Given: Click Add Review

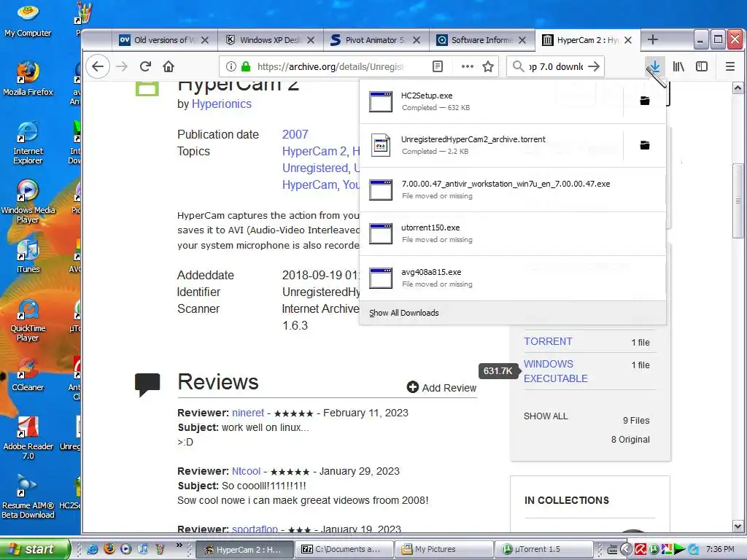Looking at the screenshot, I should click(441, 388).
